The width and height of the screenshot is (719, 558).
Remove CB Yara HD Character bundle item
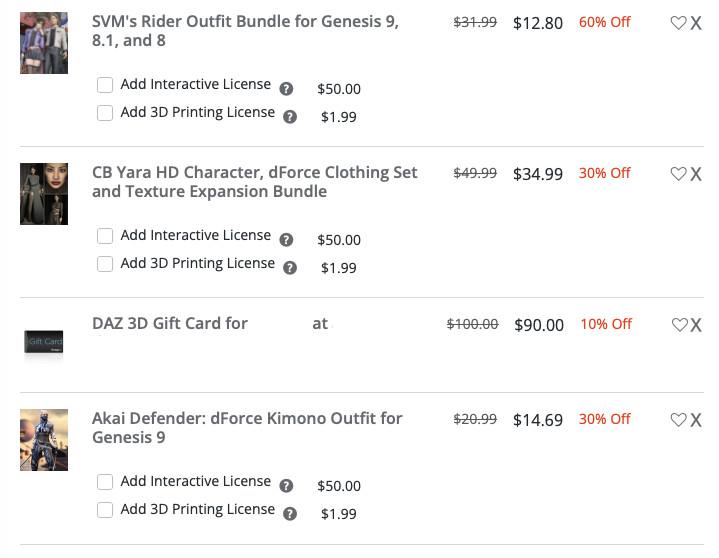pyautogui.click(x=696, y=174)
